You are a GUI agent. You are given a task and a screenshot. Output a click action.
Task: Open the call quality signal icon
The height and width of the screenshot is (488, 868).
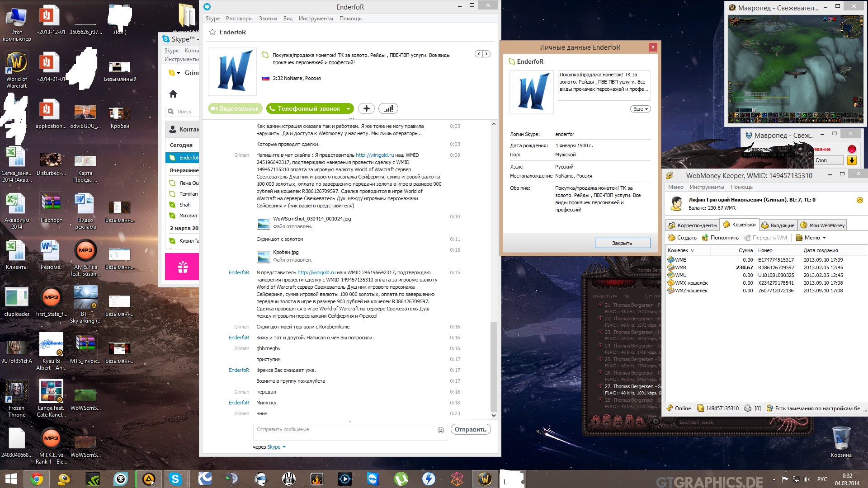click(388, 108)
